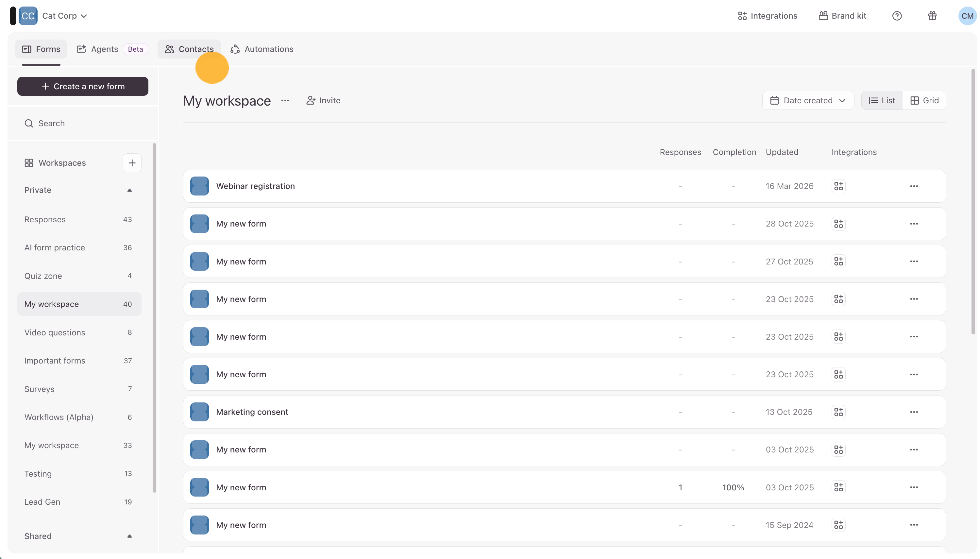Screen dimensions: 980x559
Task: Open integrations icon for Webinar registration
Action: click(838, 186)
